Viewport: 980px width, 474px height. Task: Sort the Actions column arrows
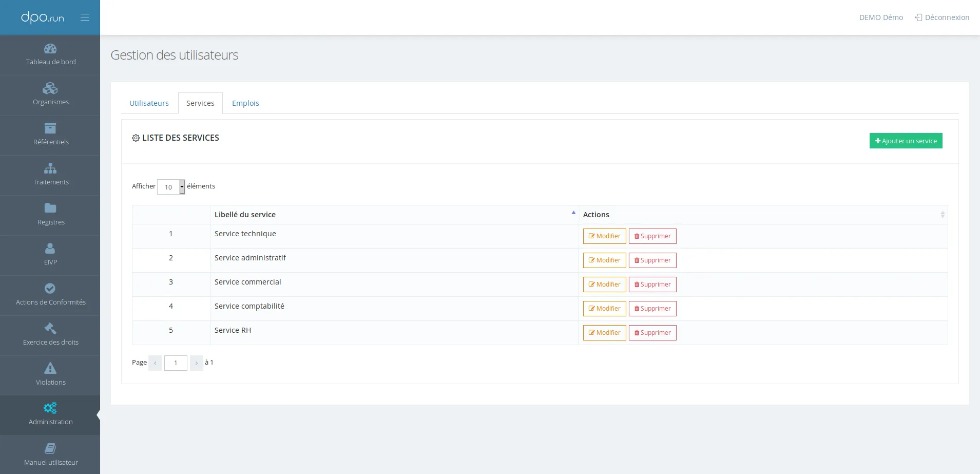tap(943, 215)
